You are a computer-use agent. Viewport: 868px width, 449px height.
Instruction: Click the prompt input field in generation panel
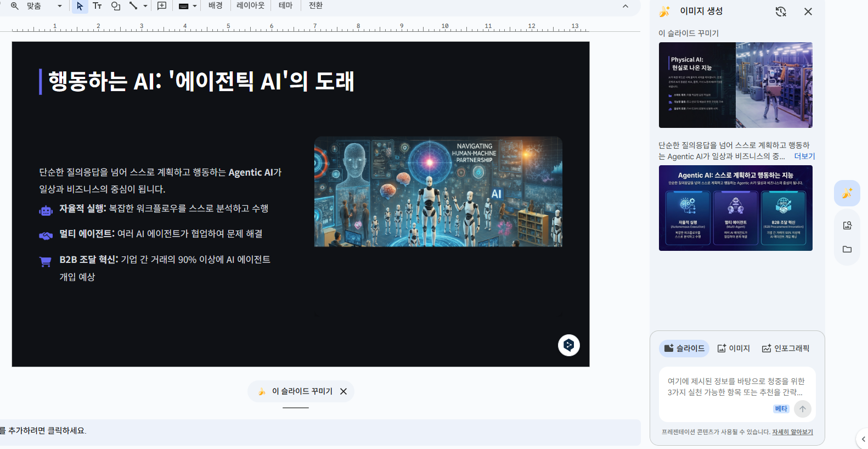point(736,386)
